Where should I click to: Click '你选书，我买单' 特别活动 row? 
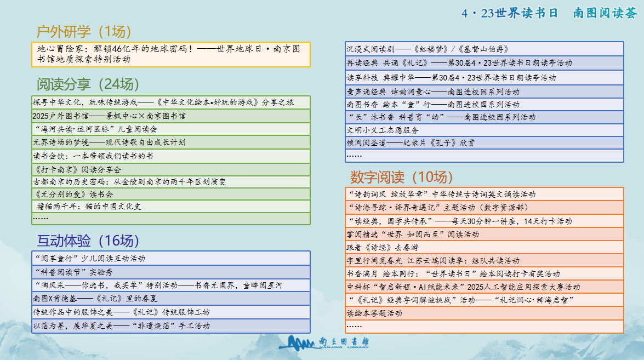coord(171,285)
